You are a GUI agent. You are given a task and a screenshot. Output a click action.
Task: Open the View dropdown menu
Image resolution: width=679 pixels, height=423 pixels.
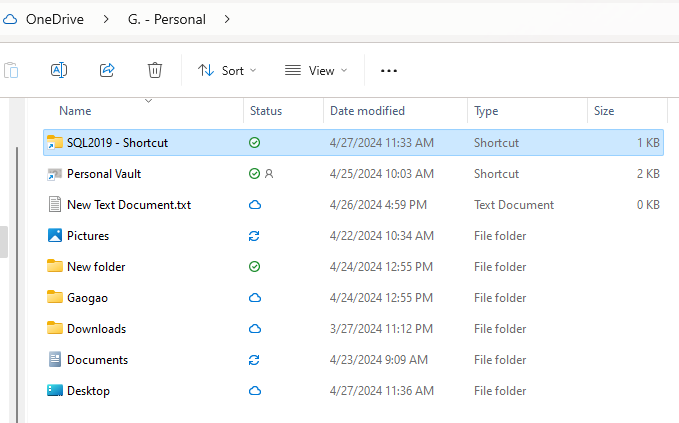pos(316,70)
